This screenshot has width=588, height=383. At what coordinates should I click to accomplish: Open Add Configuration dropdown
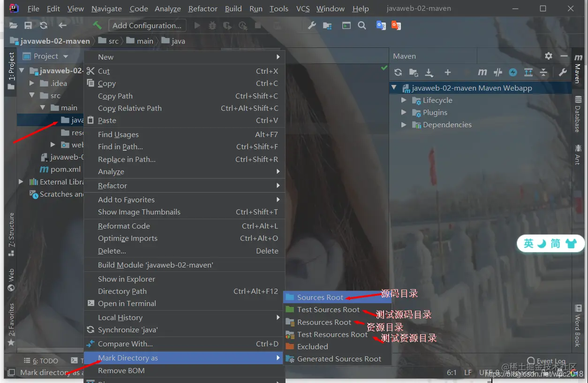pos(147,26)
